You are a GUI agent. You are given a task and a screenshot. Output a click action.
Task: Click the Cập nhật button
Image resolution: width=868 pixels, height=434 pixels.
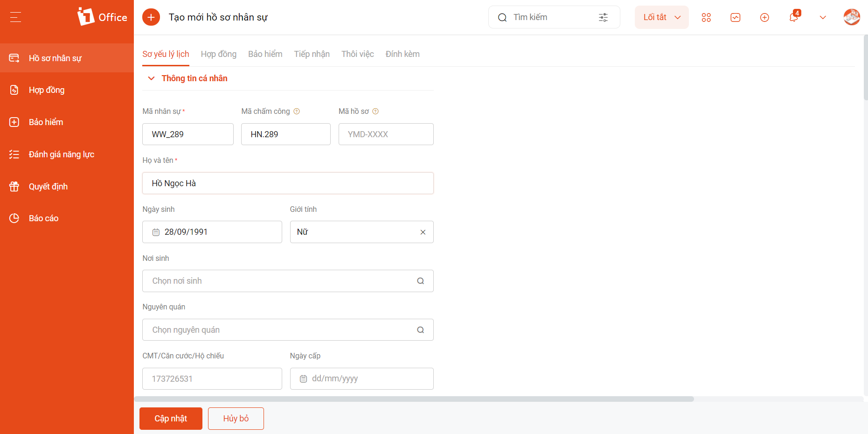171,419
